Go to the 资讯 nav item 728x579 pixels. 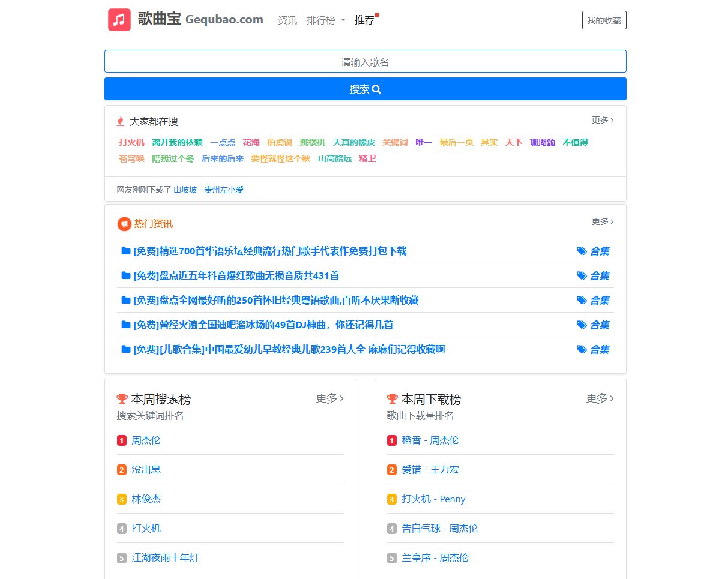click(287, 20)
